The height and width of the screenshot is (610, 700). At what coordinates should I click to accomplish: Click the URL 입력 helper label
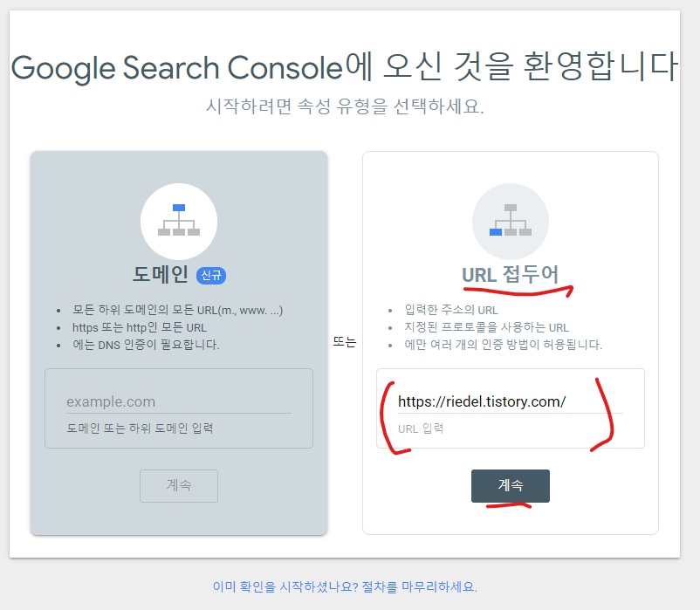click(421, 428)
